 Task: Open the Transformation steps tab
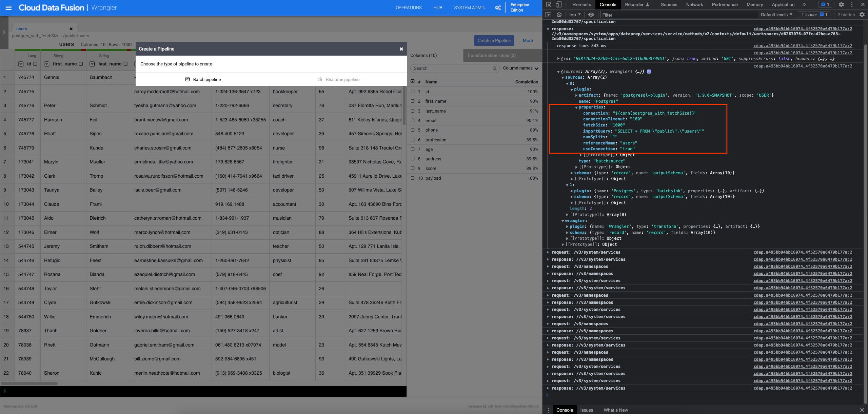[491, 55]
